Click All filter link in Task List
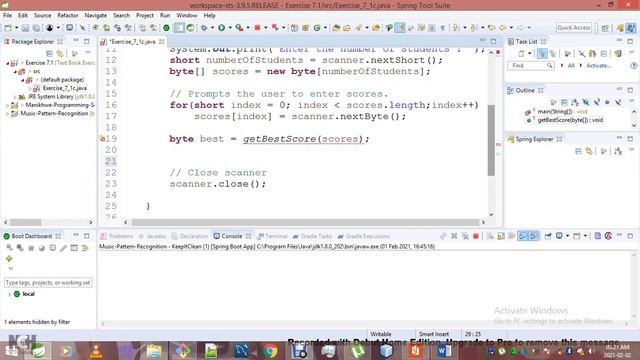The width and height of the screenshot is (640, 360). pos(571,65)
